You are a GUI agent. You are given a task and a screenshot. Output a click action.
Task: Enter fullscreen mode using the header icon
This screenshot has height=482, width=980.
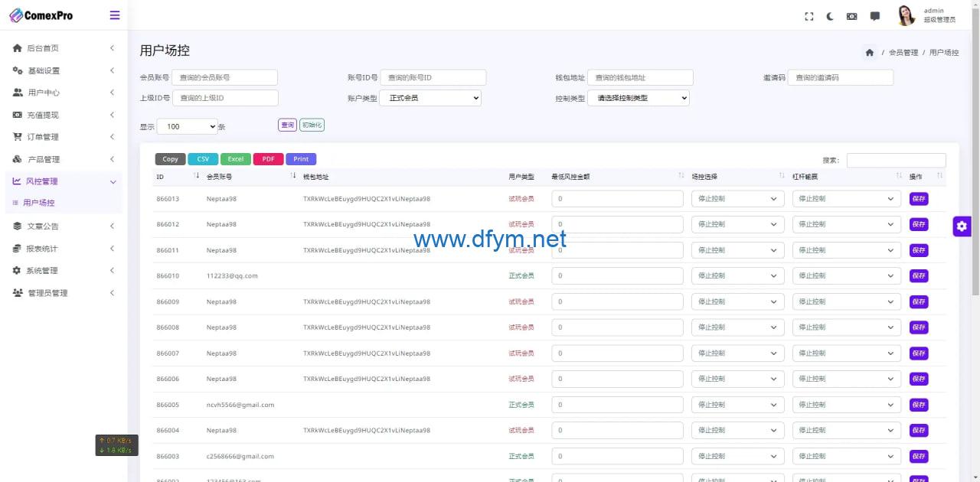[809, 16]
